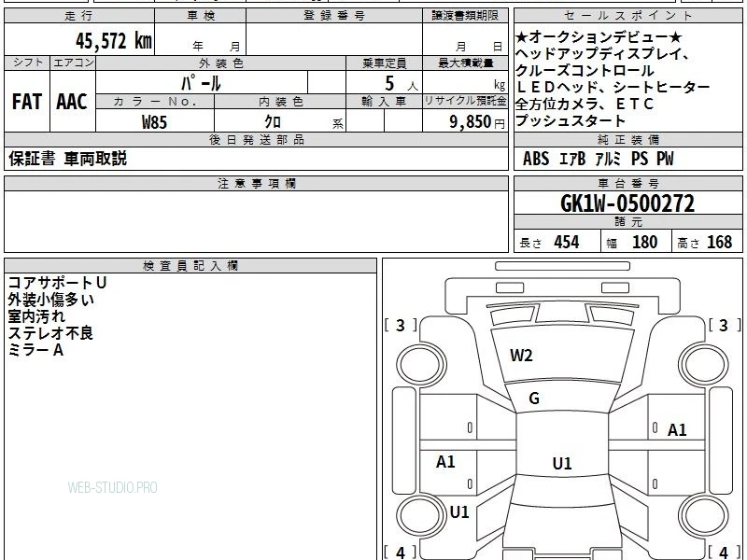Click the プッシュスタート line
Viewport: 747px width, 560px height.
[571, 120]
